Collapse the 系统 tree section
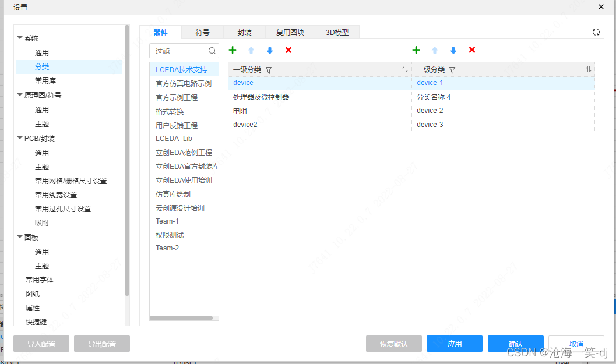The width and height of the screenshot is (616, 364). (20, 38)
